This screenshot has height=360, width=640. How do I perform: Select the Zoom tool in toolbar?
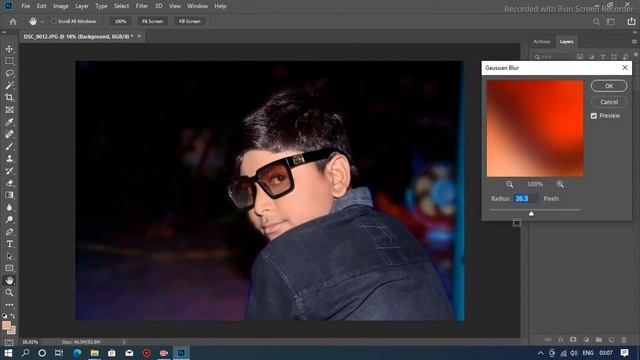coord(9,293)
